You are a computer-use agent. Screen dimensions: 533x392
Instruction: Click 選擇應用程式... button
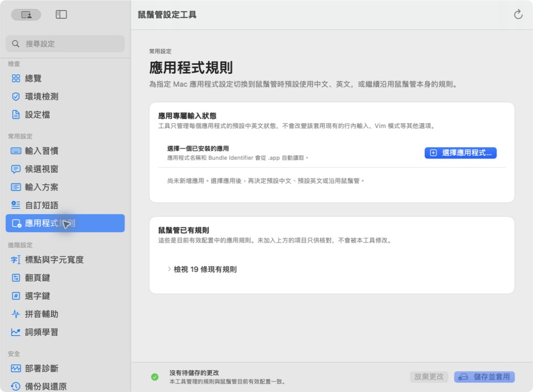tap(460, 153)
